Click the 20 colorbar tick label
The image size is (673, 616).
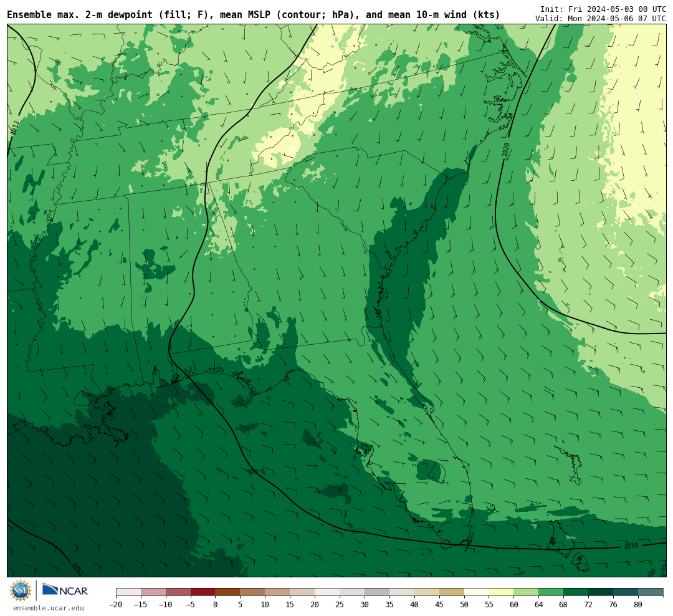[315, 604]
